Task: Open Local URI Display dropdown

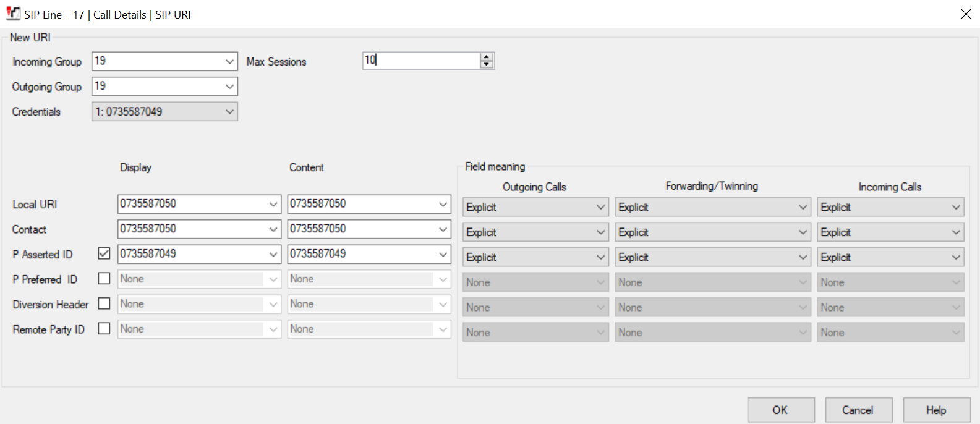Action: [273, 204]
